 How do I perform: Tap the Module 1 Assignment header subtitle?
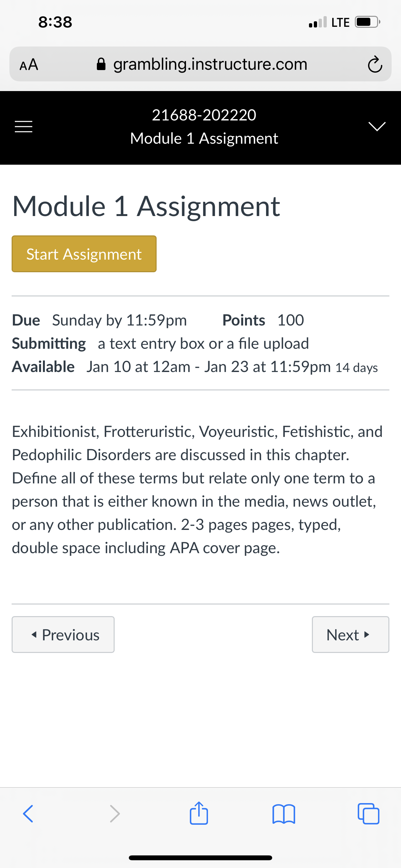[x=204, y=139]
